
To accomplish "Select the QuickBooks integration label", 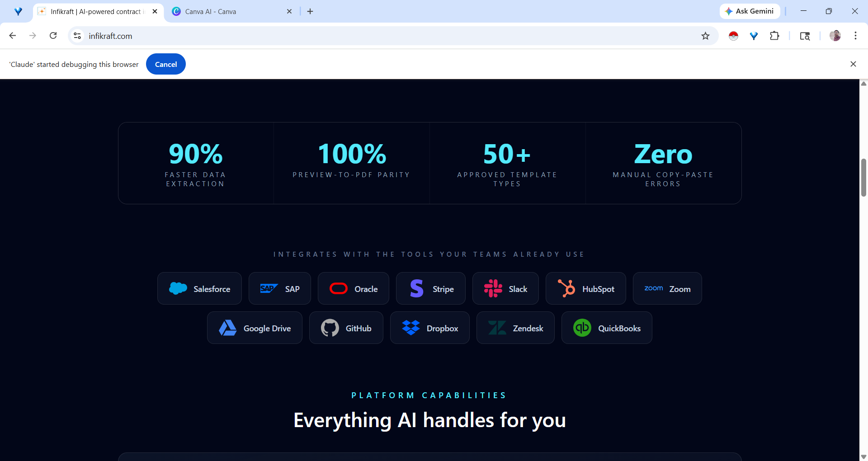I will coord(619,328).
